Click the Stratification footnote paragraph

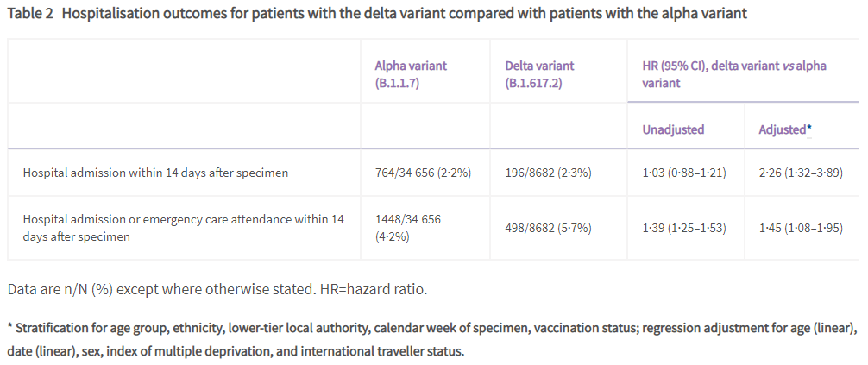coord(431,340)
